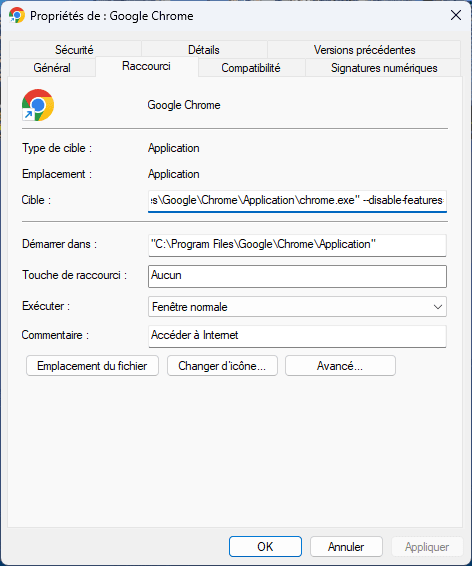
Task: Click into the Cible target field
Action: (x=297, y=201)
